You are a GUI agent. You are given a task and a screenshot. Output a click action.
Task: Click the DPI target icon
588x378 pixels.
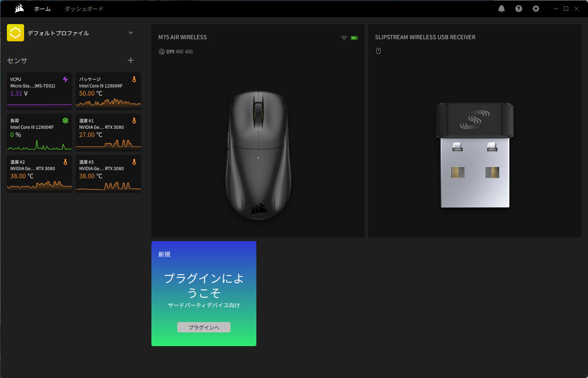click(161, 52)
